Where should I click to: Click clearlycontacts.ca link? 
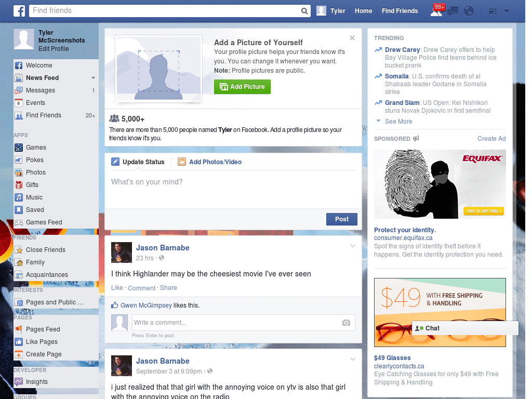click(399, 366)
